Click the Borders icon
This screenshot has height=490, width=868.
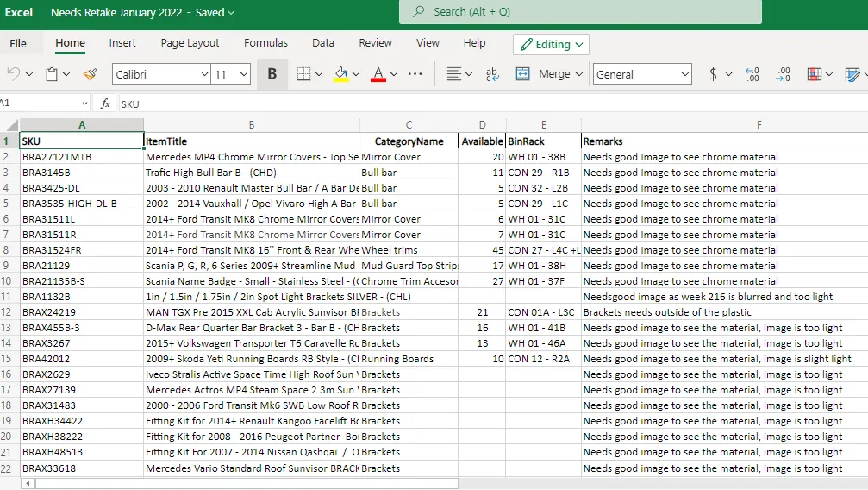pyautogui.click(x=304, y=73)
